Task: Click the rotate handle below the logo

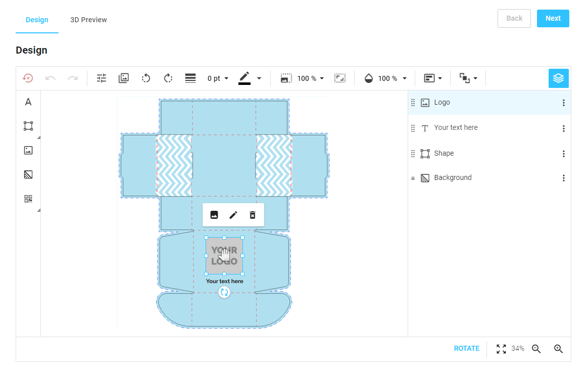Action: tap(224, 292)
